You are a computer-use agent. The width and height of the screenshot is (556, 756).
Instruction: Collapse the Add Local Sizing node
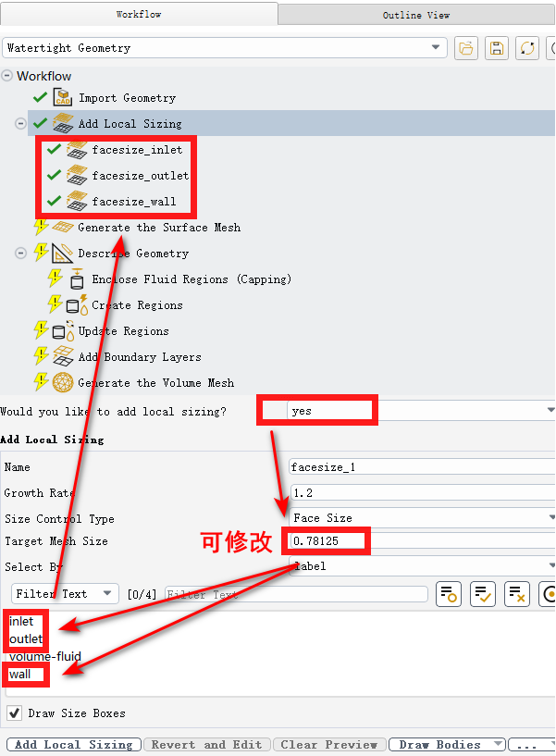pos(20,123)
